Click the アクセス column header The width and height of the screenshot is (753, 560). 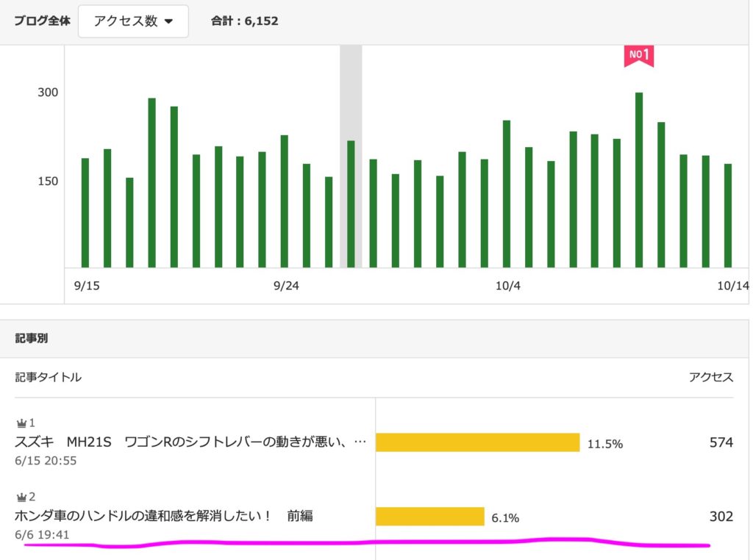[710, 377]
